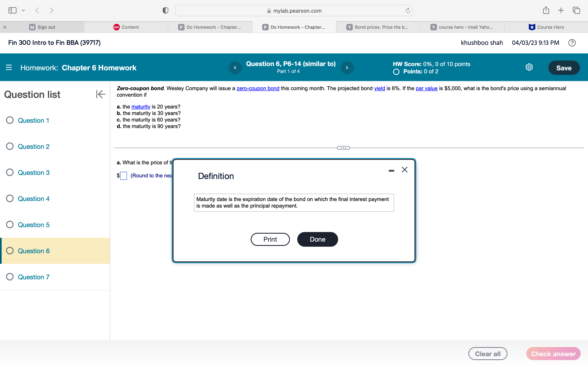
Task: Click the Done button in the Definition dialog
Action: tap(317, 239)
